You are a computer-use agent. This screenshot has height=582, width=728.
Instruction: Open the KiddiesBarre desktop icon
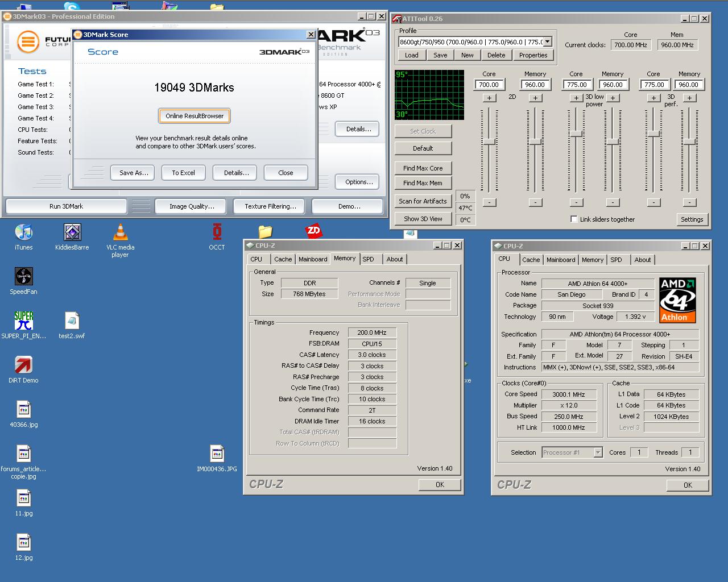(x=72, y=233)
